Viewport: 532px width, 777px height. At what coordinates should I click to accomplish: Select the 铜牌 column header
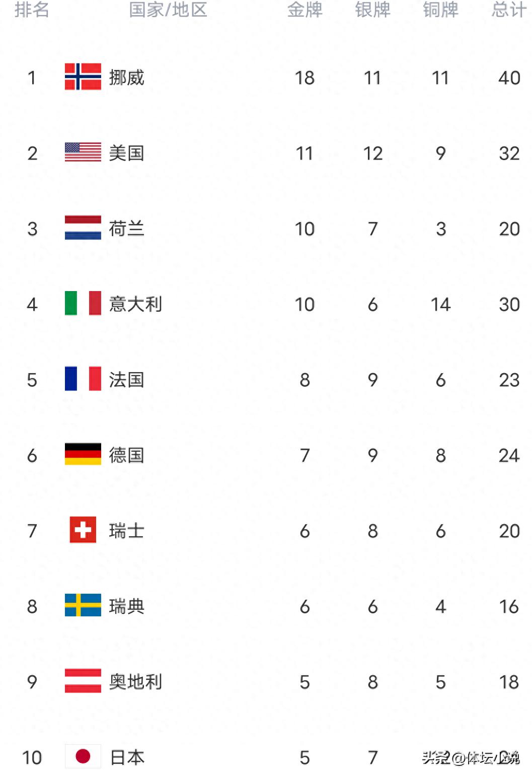pyautogui.click(x=440, y=10)
